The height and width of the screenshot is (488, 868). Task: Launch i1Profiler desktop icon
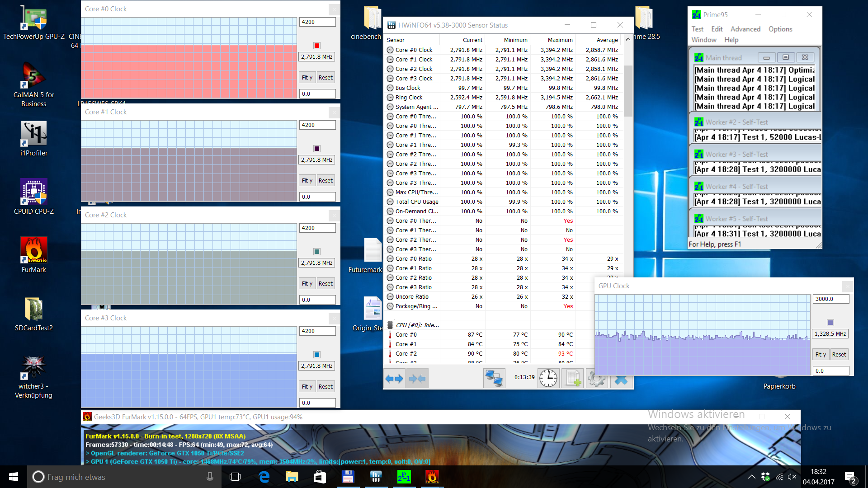pyautogui.click(x=34, y=138)
